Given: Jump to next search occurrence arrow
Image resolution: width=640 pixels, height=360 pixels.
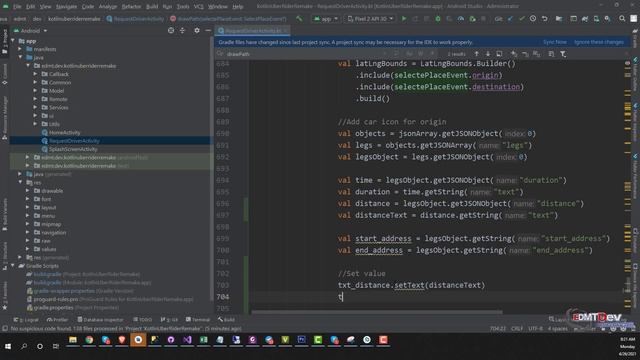Looking at the screenshot, I should (488, 54).
